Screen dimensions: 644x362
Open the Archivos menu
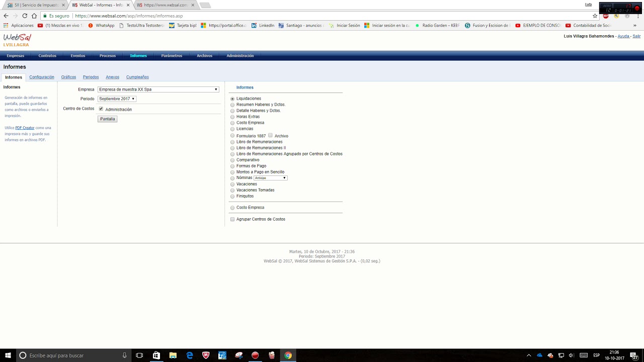(x=204, y=56)
